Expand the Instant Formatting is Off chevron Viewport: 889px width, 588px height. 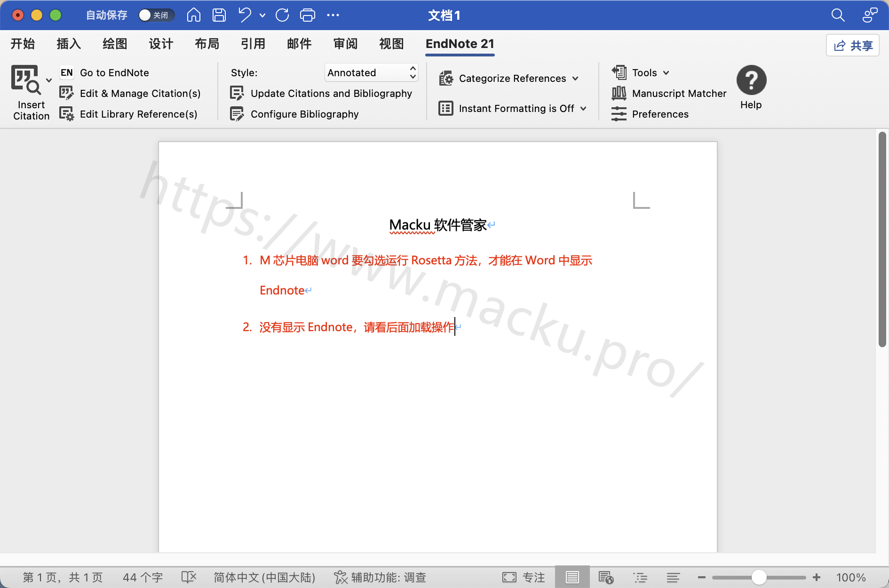coord(583,109)
